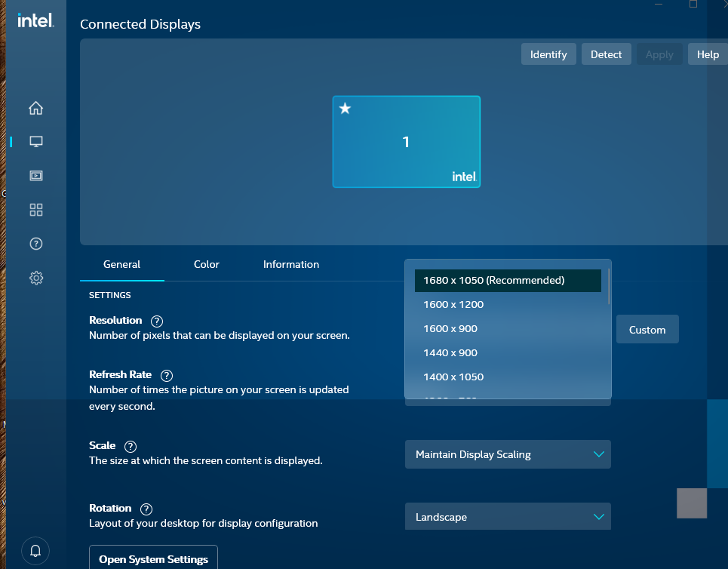Switch to the Information tab
The image size is (728, 569).
[291, 264]
